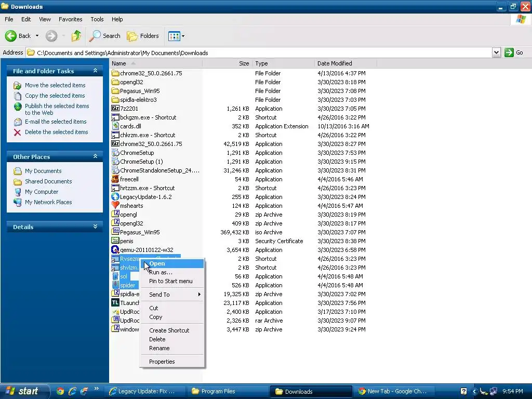The image size is (532, 399).
Task: Click the address path field
Action: (260, 52)
